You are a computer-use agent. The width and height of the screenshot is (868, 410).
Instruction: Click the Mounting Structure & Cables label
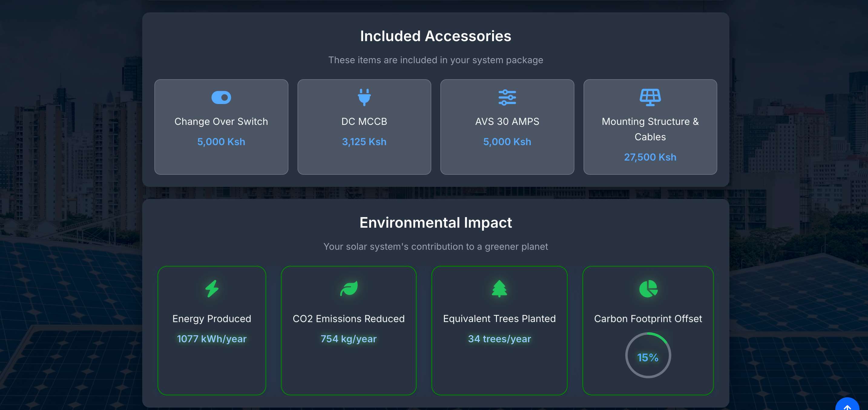tap(650, 129)
